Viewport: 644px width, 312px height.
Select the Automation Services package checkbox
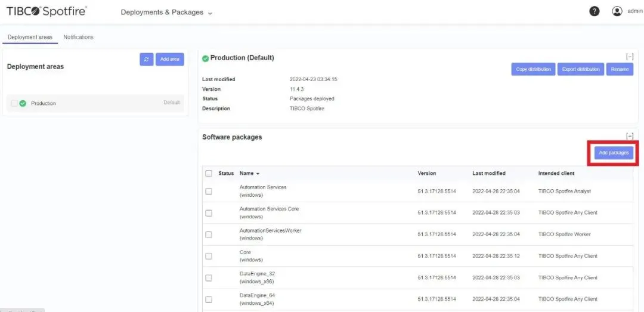pos(209,191)
